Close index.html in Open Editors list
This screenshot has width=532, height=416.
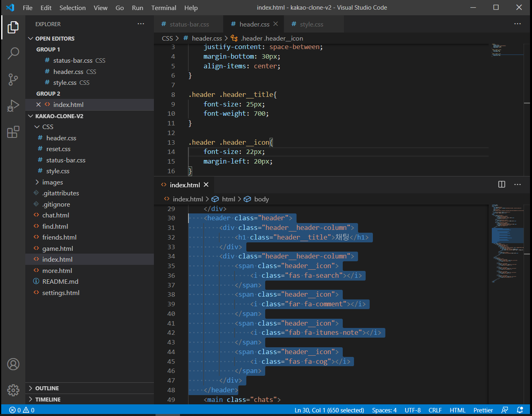pyautogui.click(x=39, y=105)
